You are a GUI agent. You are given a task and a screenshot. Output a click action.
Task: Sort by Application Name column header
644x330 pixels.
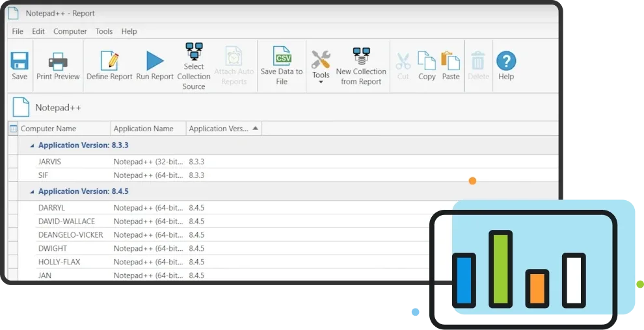tap(148, 129)
